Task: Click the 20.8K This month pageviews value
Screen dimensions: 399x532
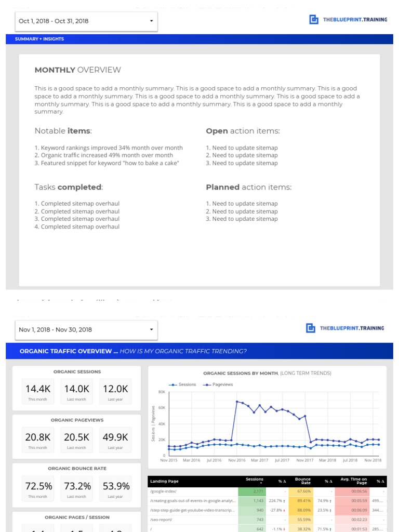Action: click(37, 437)
